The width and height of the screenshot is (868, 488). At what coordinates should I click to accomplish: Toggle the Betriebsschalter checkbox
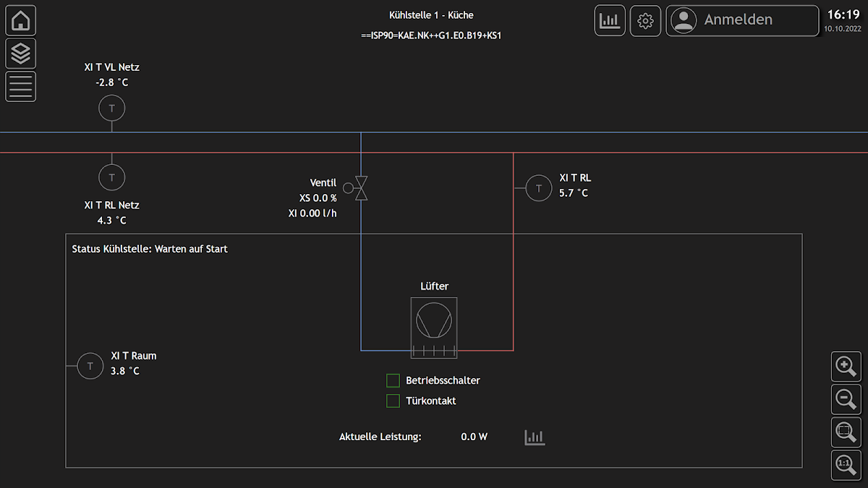(393, 380)
